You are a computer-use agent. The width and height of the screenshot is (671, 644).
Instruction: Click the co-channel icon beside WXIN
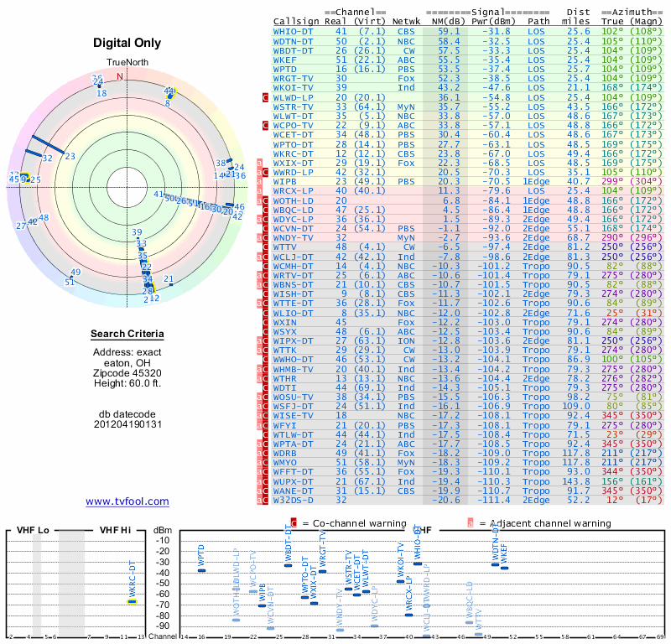265,322
